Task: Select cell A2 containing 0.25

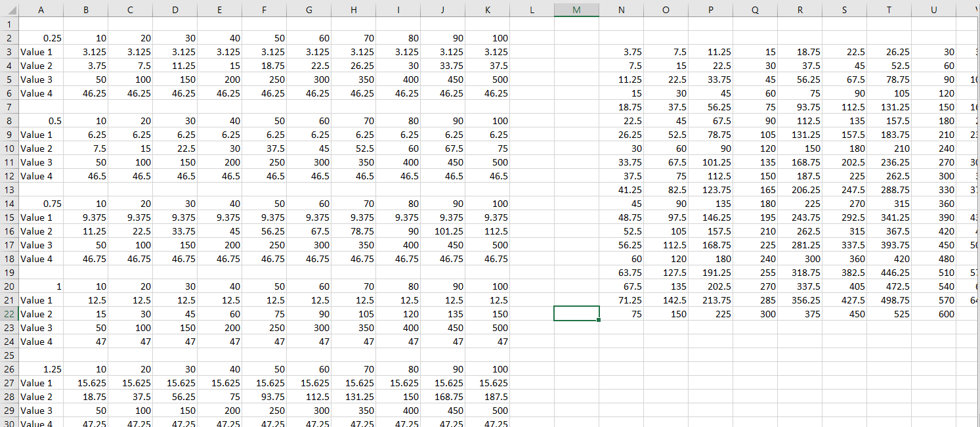Action: 41,38
